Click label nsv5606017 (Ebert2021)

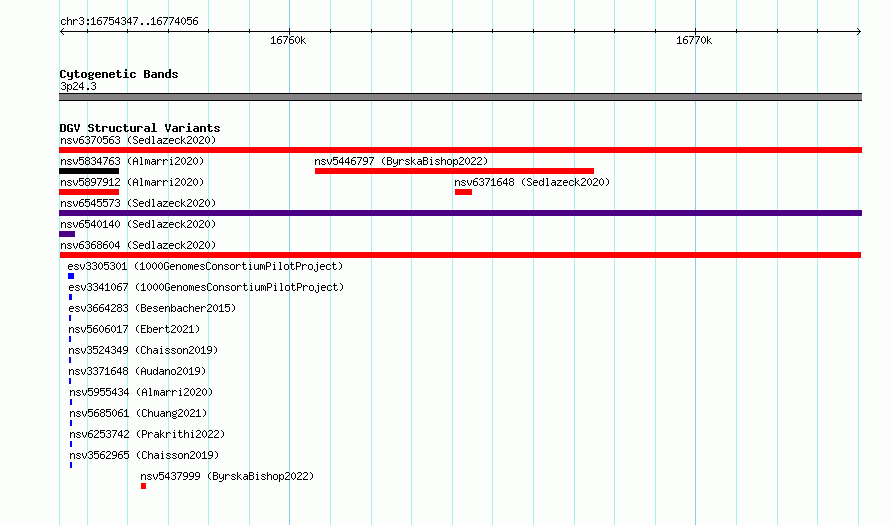pyautogui.click(x=134, y=329)
